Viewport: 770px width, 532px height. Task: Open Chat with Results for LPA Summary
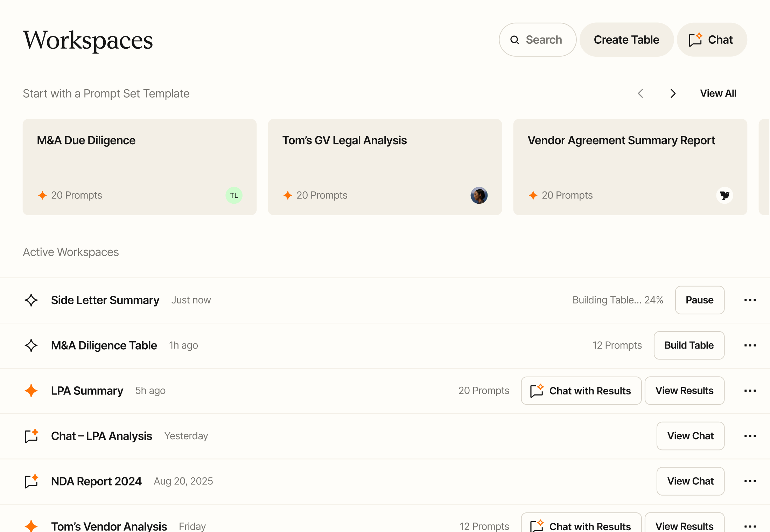[581, 391]
